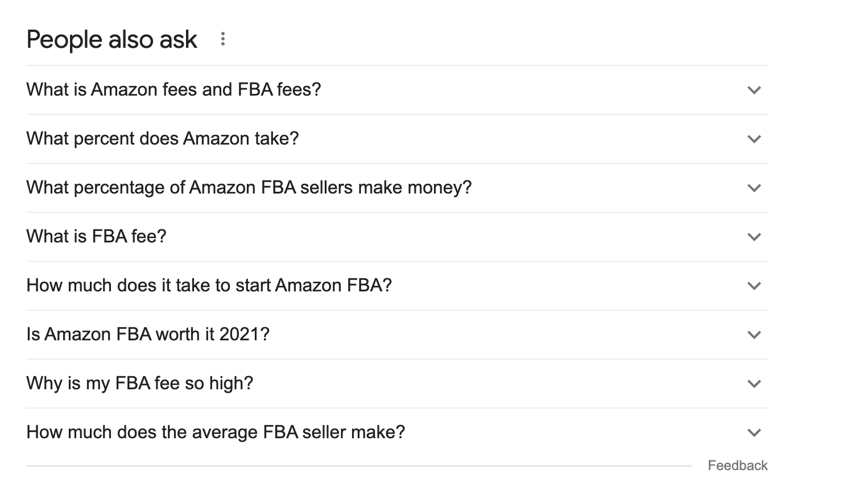Open the three-dot menu beside People also ask

[x=223, y=39]
